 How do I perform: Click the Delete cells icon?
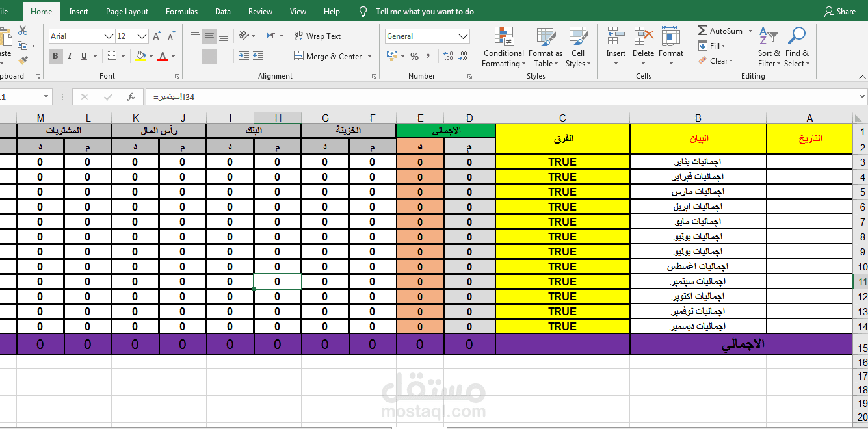point(643,36)
